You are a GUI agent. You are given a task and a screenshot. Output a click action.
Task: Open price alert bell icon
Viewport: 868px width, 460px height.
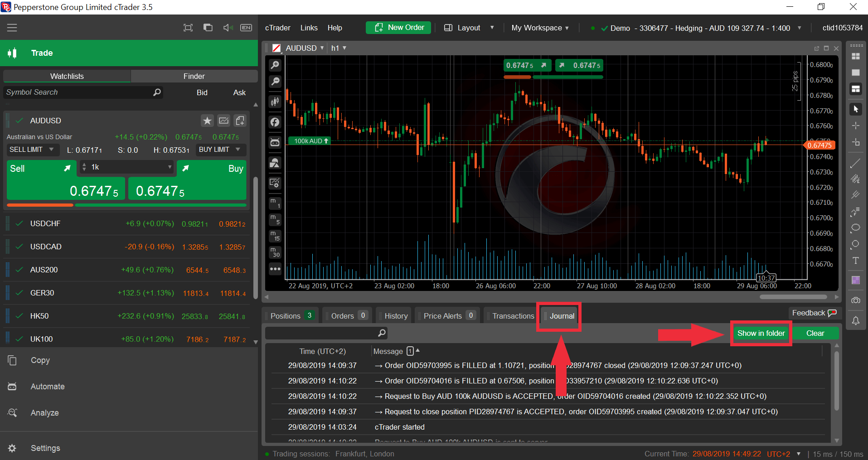tap(856, 321)
